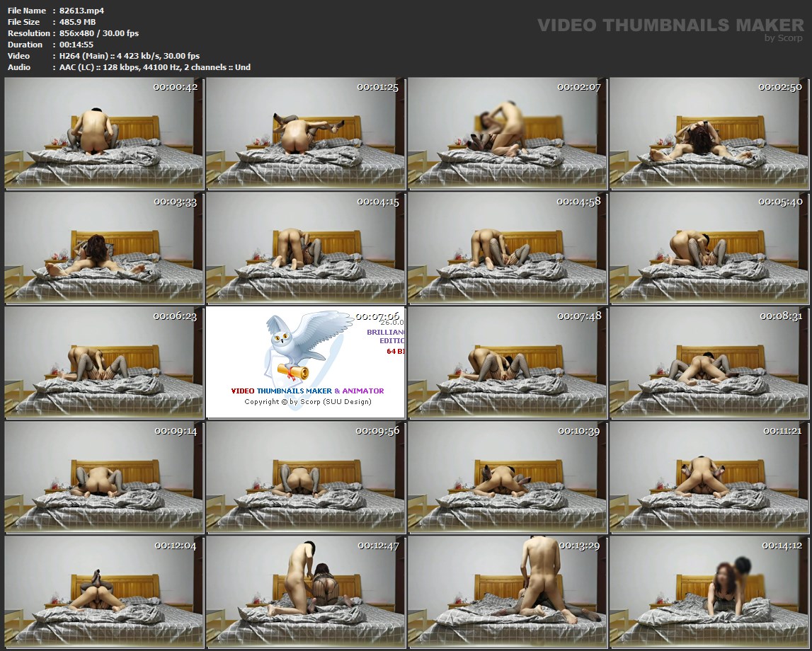Click the 'Copyright © by Scorp (SUU Design)' text

308,401
